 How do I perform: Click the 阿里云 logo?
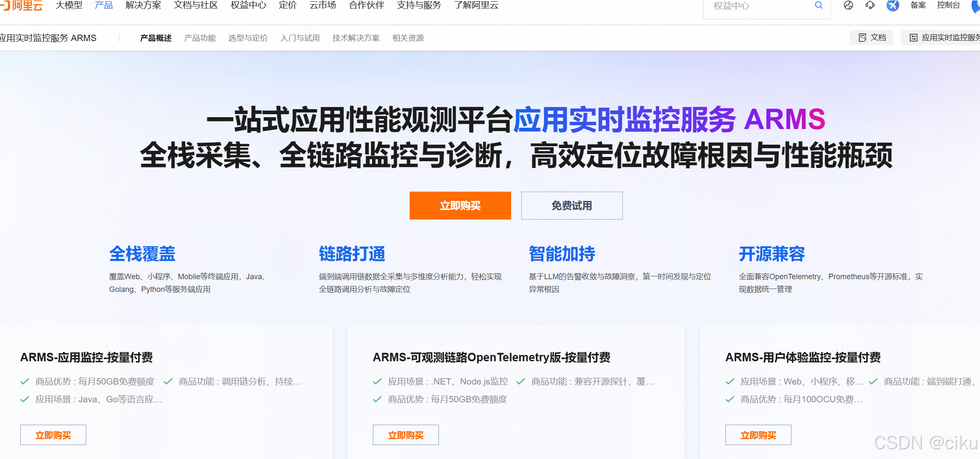[x=21, y=5]
